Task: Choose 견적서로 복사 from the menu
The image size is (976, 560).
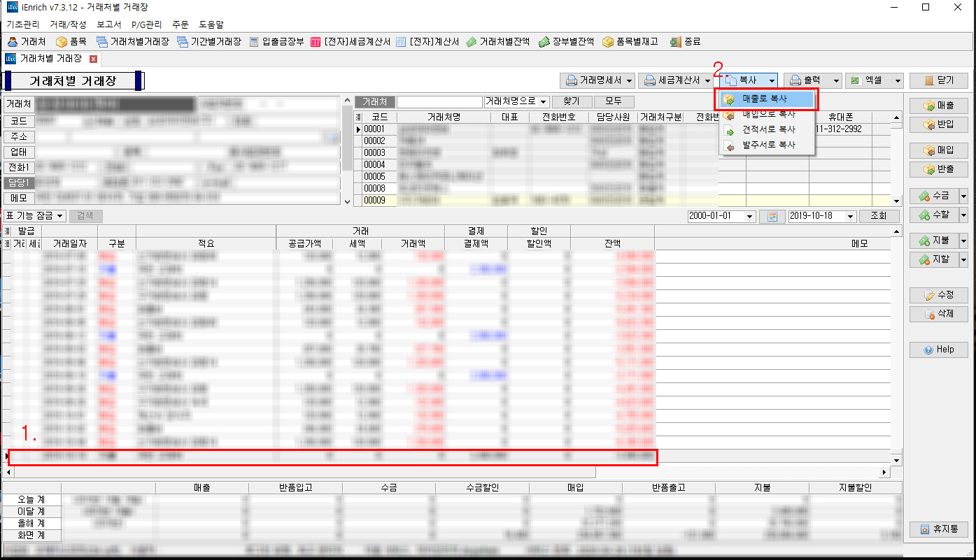Action: click(x=768, y=129)
